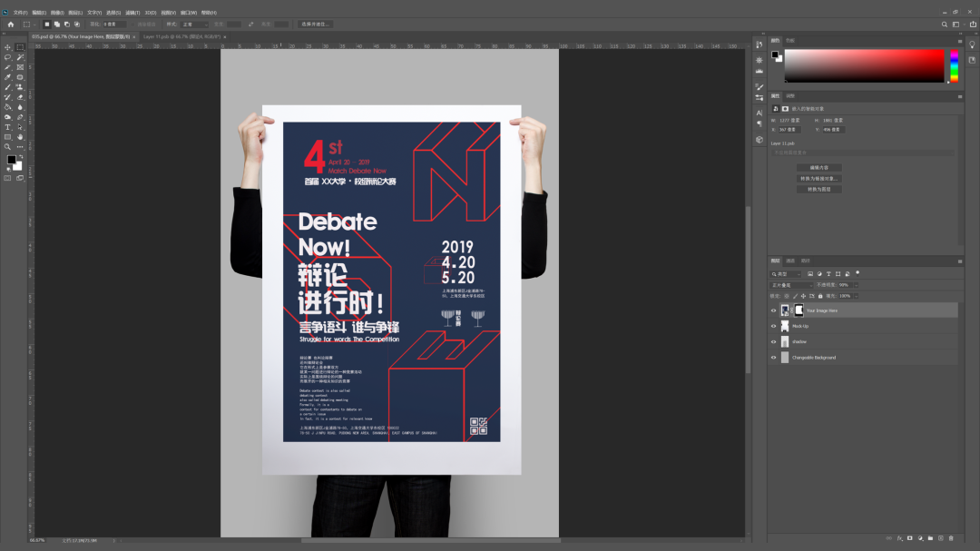The width and height of the screenshot is (980, 551).
Task: Click the 转换为图层 button
Action: click(818, 189)
